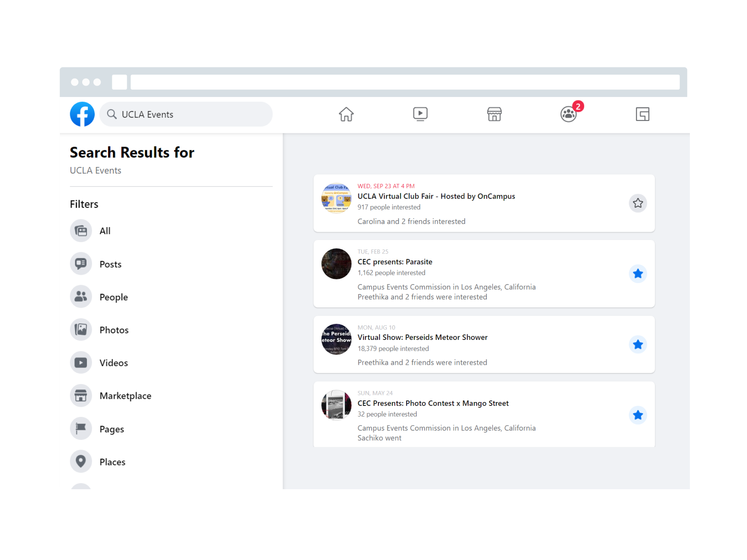Click 'MON, AUG 10' date
Screen dimensions: 747x560
376,327
